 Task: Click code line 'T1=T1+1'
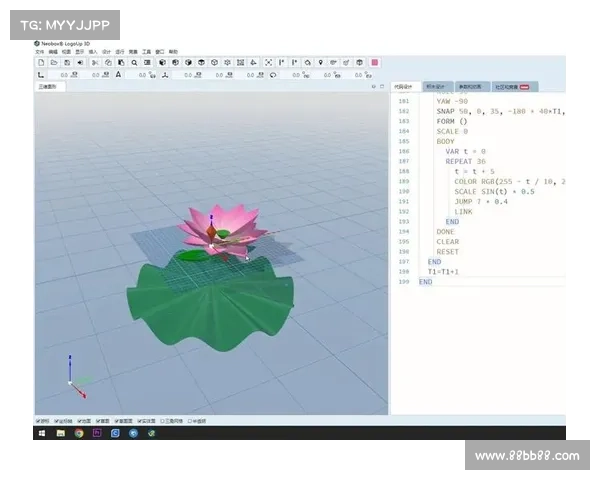[x=443, y=272]
